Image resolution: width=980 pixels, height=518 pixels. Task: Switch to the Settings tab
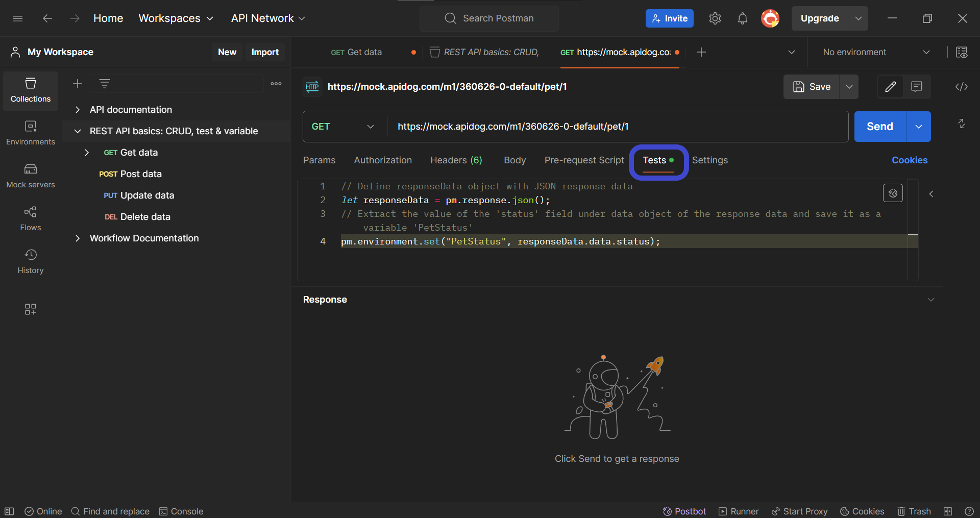pyautogui.click(x=710, y=160)
